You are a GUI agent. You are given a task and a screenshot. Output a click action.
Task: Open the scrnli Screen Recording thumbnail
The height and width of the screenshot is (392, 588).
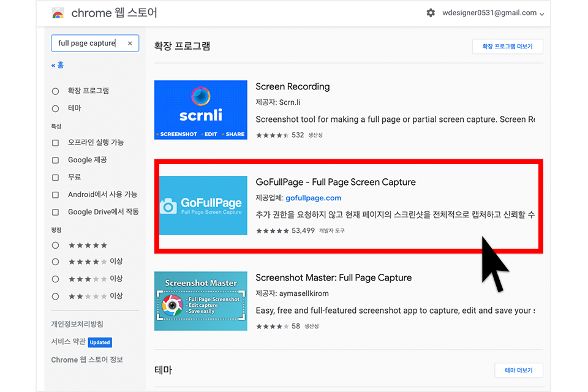pyautogui.click(x=201, y=110)
